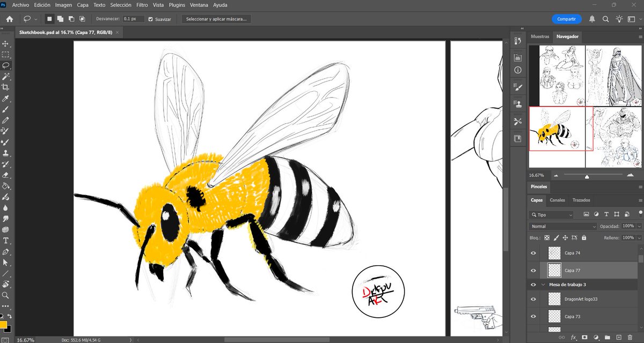This screenshot has width=644, height=343.
Task: Select the Clone Stamp tool
Action: coord(5,153)
